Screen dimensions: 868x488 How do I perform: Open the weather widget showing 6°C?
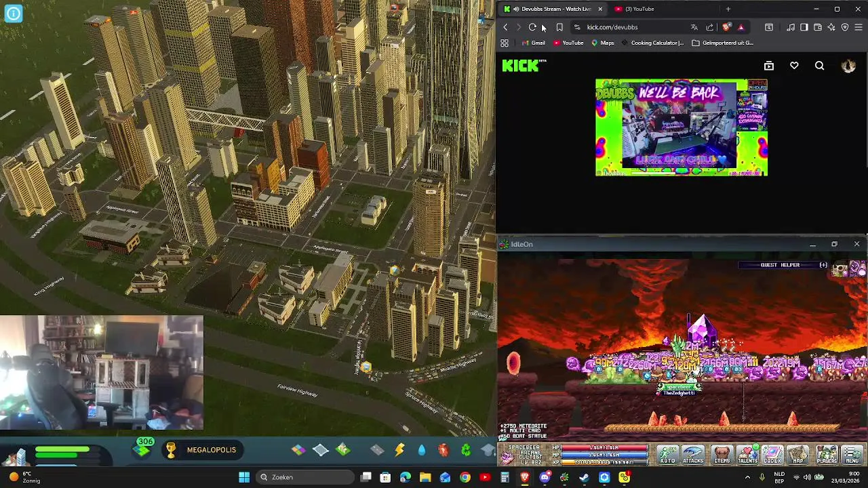click(x=26, y=477)
